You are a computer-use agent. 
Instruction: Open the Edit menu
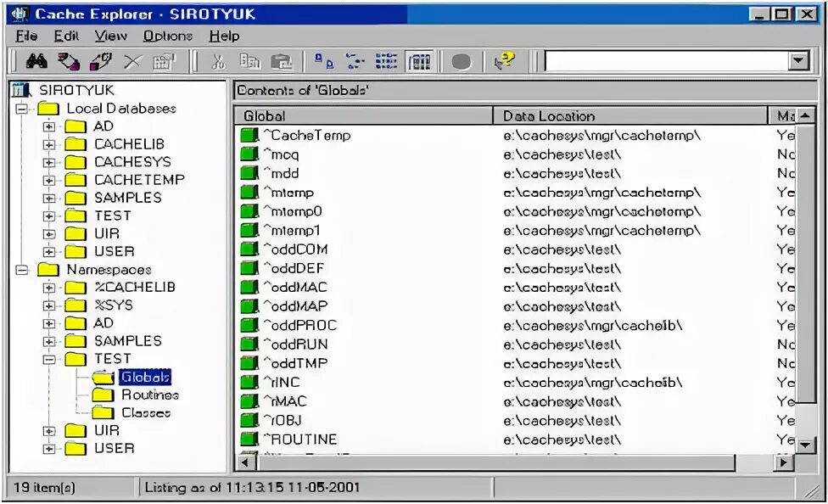coord(66,36)
